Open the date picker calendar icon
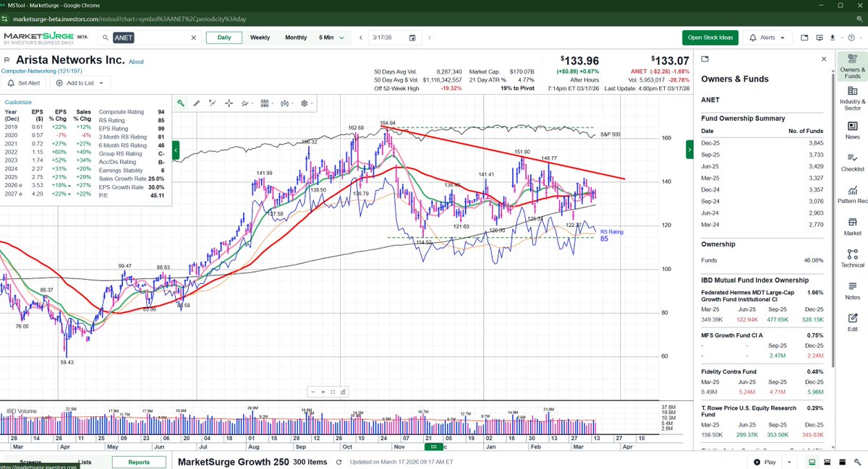This screenshot has height=469, width=868. 412,38
